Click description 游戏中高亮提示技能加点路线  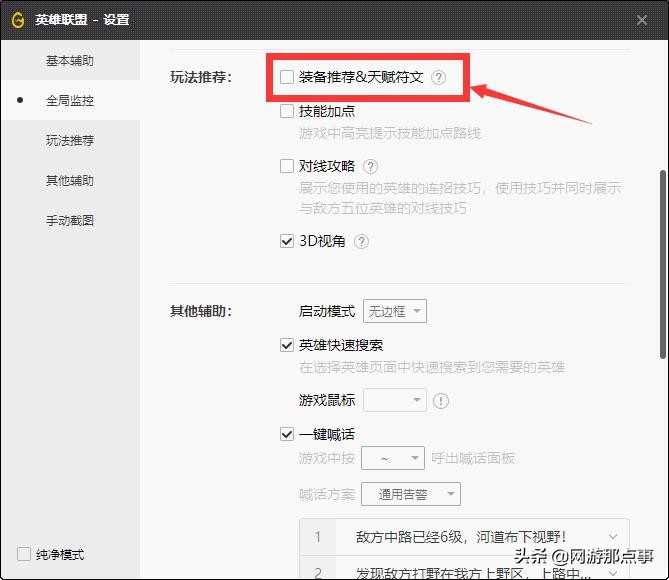(390, 134)
